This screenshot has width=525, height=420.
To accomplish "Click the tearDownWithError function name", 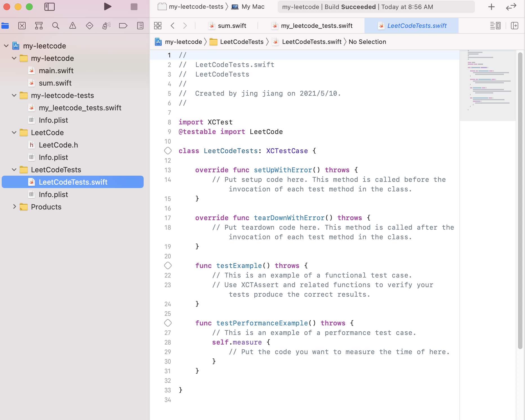I will click(289, 218).
